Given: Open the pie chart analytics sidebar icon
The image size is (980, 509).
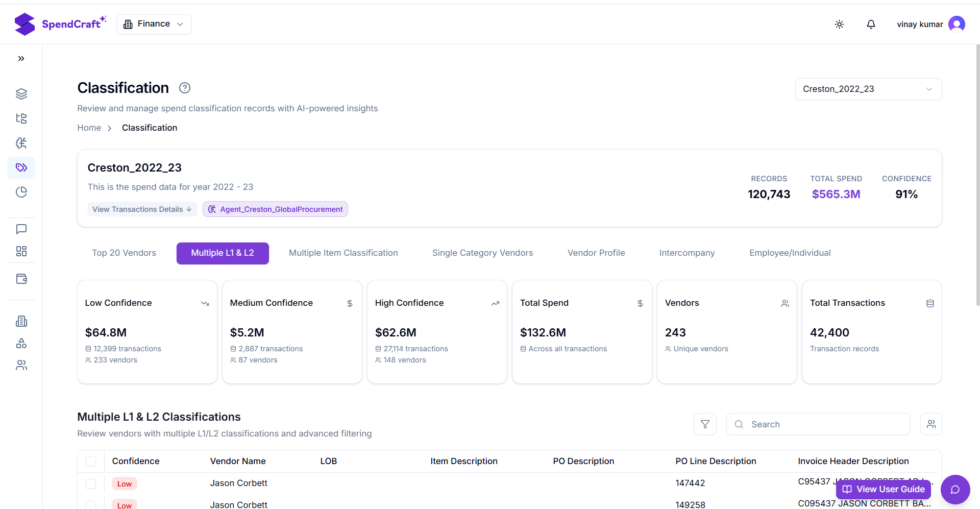Looking at the screenshot, I should [21, 192].
